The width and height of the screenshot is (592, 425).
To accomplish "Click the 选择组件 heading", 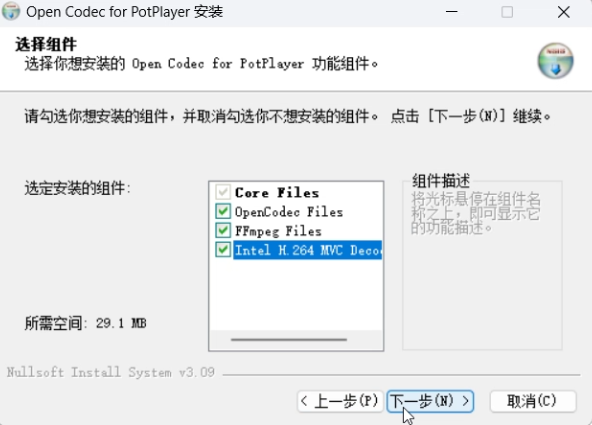I will pyautogui.click(x=46, y=45).
